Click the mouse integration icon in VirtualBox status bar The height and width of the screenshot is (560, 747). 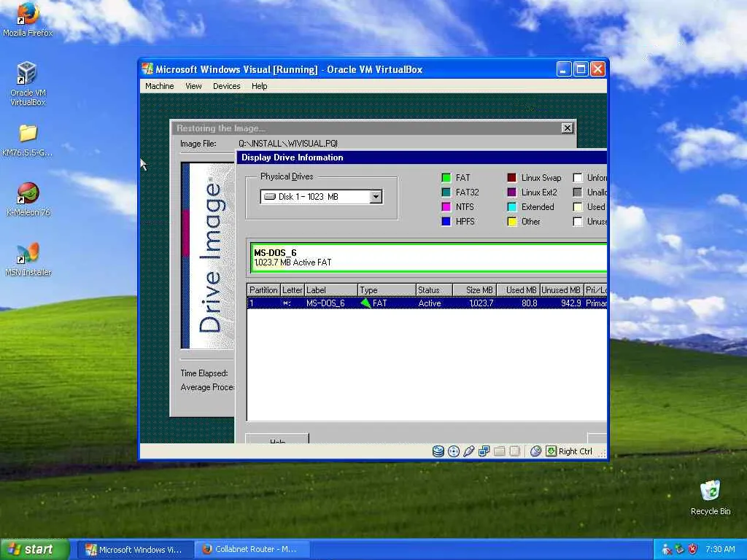(535, 451)
